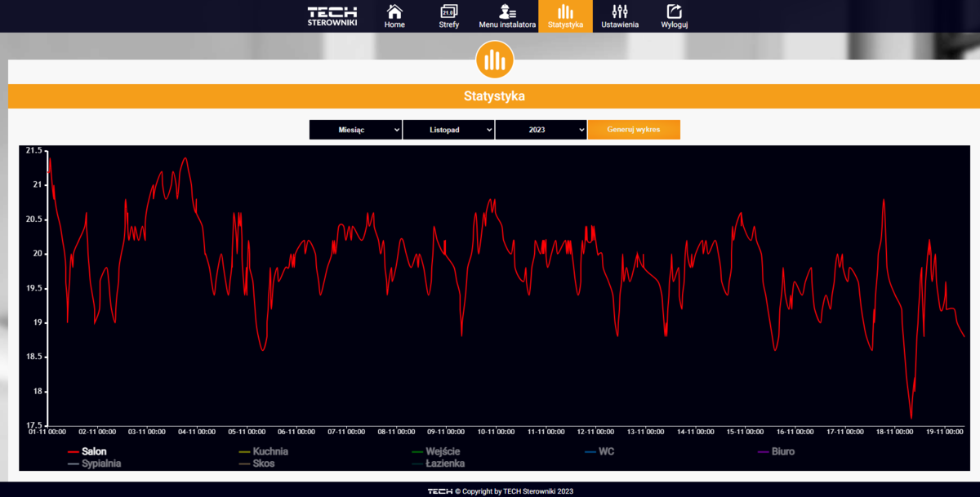Click the round orange statistics icon
The width and height of the screenshot is (980, 497).
[494, 60]
